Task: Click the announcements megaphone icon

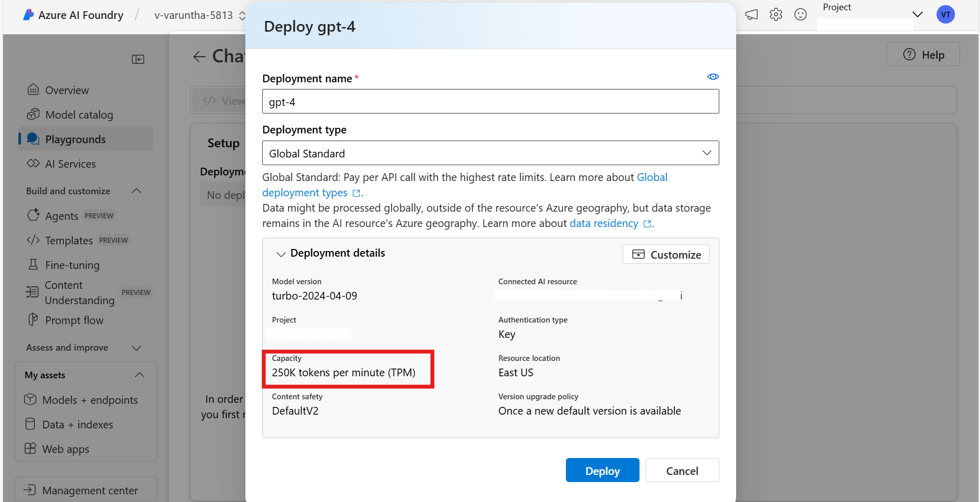Action: [751, 14]
